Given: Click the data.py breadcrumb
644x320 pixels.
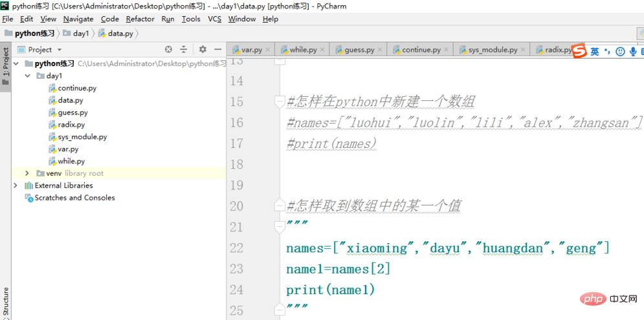Looking at the screenshot, I should tap(116, 34).
